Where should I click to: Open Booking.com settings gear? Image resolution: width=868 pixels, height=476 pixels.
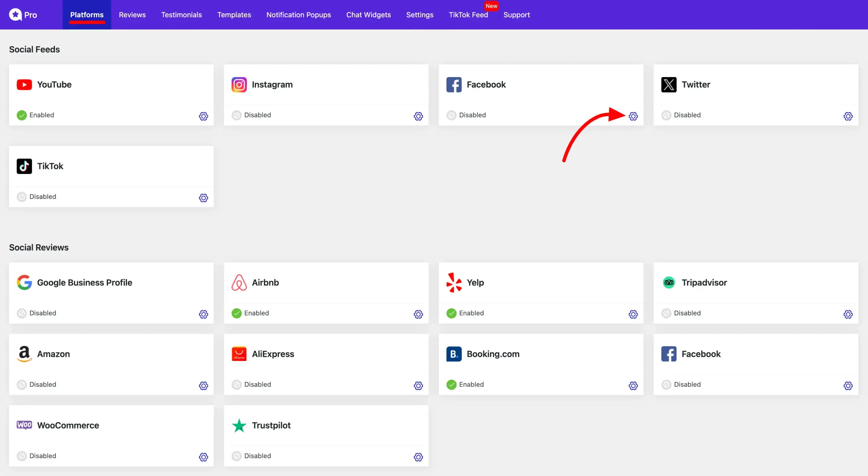633,385
